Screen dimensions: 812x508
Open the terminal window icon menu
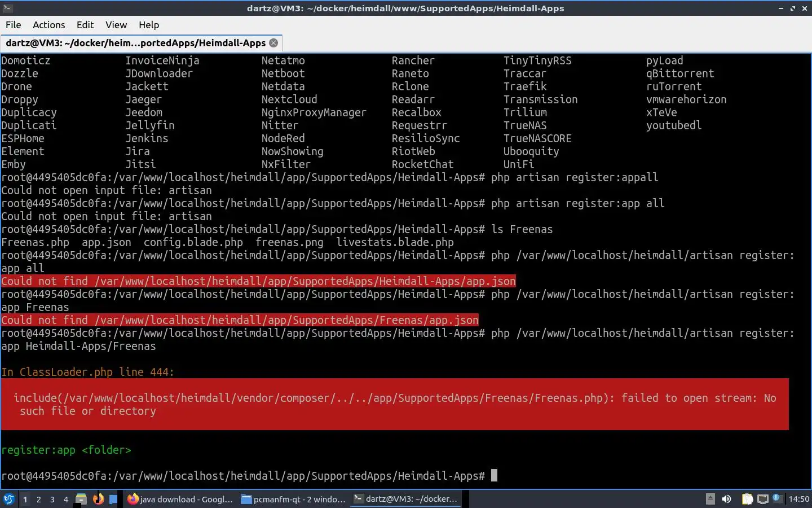tap(7, 8)
